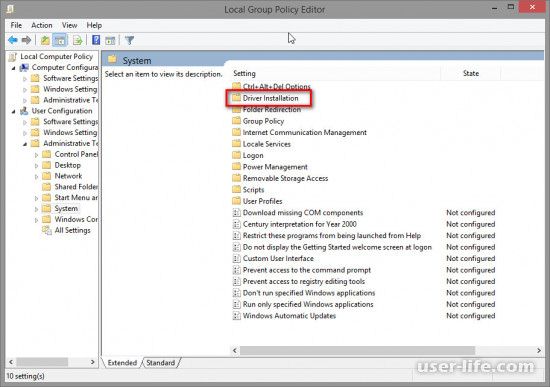550x387 pixels.
Task: Click the Filter funnel toolbar icon
Action: [129, 40]
